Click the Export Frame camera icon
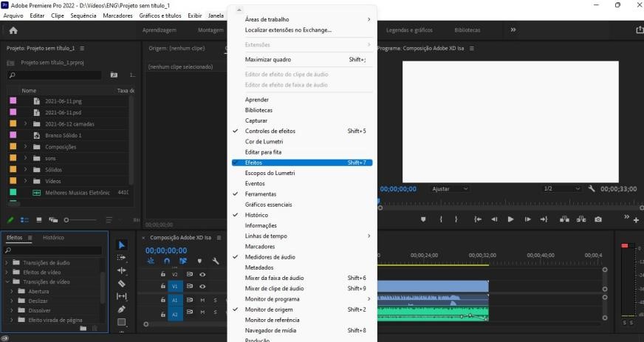The image size is (644, 342). 598,219
